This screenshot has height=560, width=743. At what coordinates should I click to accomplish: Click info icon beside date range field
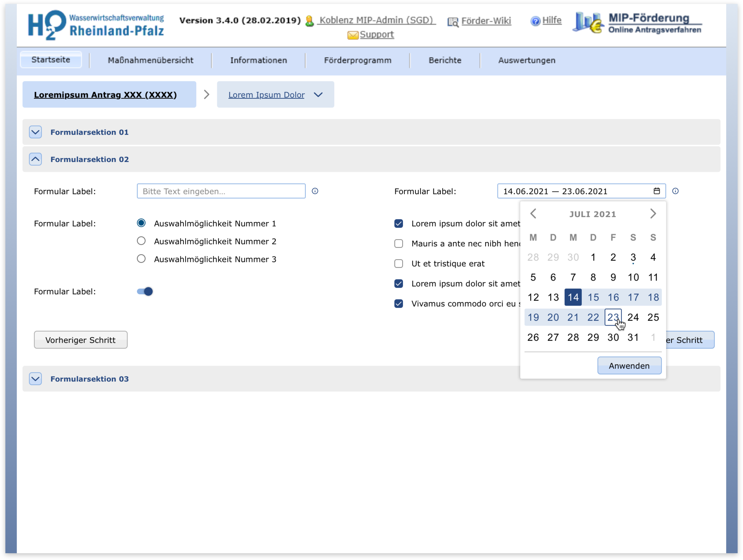point(675,191)
